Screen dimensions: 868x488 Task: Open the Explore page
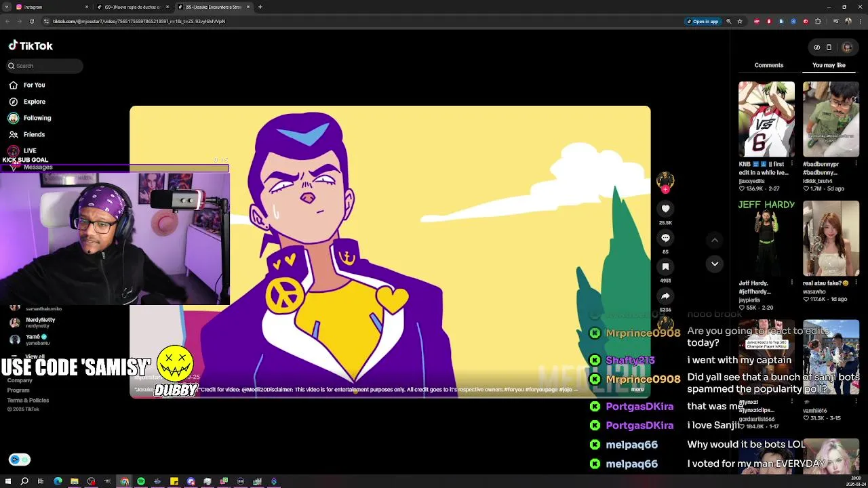pyautogui.click(x=27, y=102)
